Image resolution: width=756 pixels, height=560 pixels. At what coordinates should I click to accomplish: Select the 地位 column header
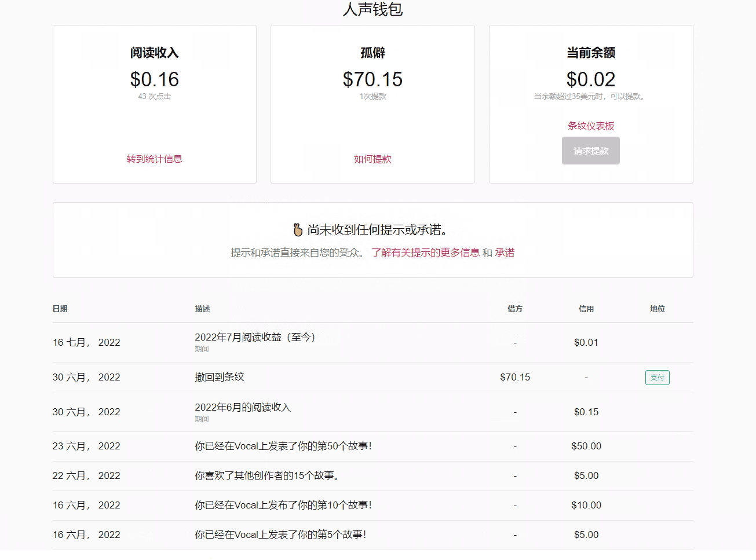[657, 309]
